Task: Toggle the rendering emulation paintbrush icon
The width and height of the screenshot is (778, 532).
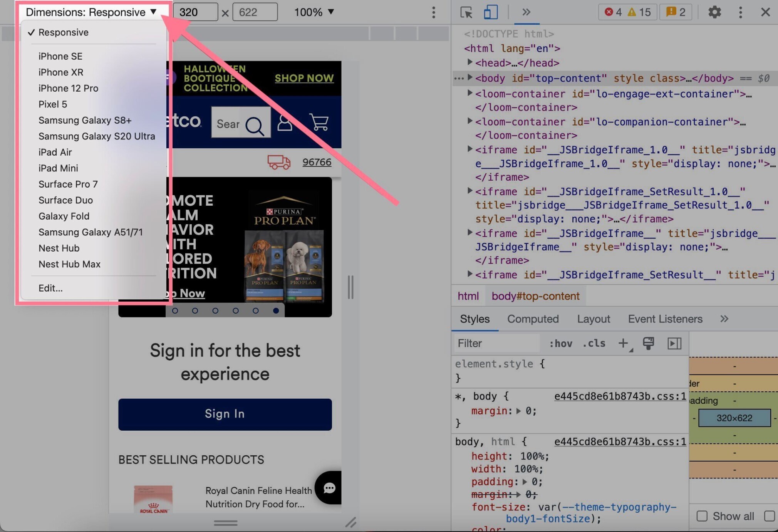Action: pyautogui.click(x=649, y=343)
